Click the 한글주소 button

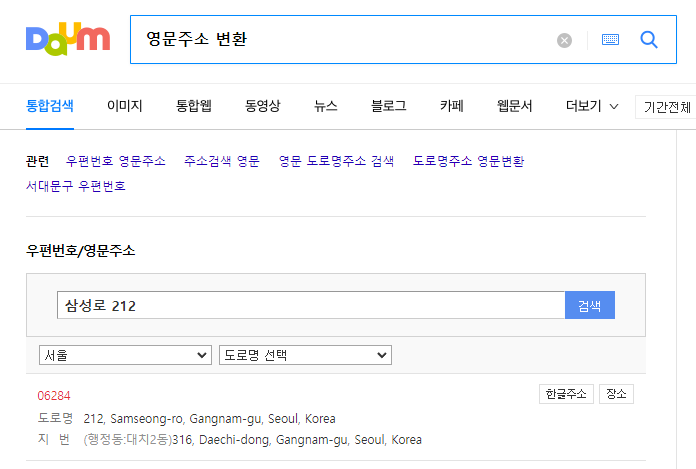point(566,394)
